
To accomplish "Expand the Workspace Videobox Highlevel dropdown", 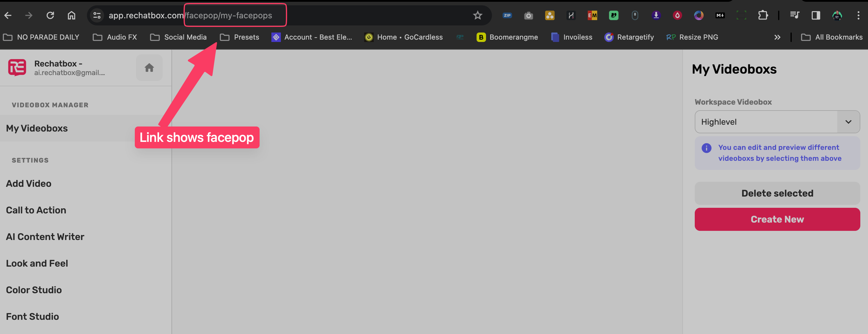I will point(777,122).
